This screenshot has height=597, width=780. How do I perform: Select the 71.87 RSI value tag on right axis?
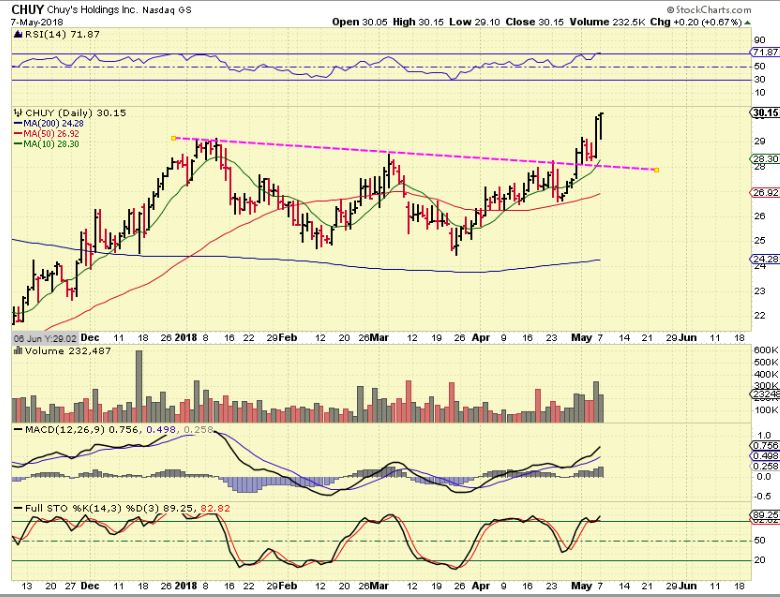(765, 52)
